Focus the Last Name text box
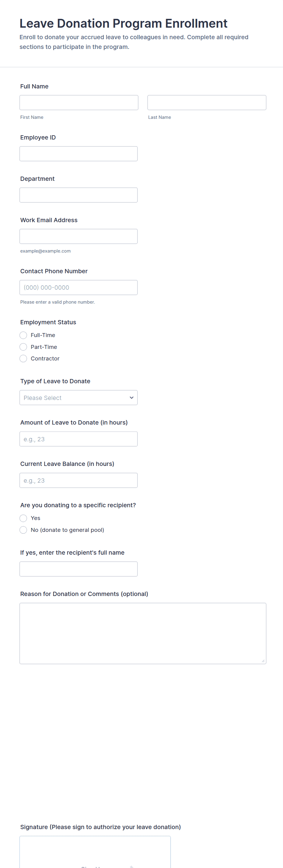283x868 pixels. (206, 102)
